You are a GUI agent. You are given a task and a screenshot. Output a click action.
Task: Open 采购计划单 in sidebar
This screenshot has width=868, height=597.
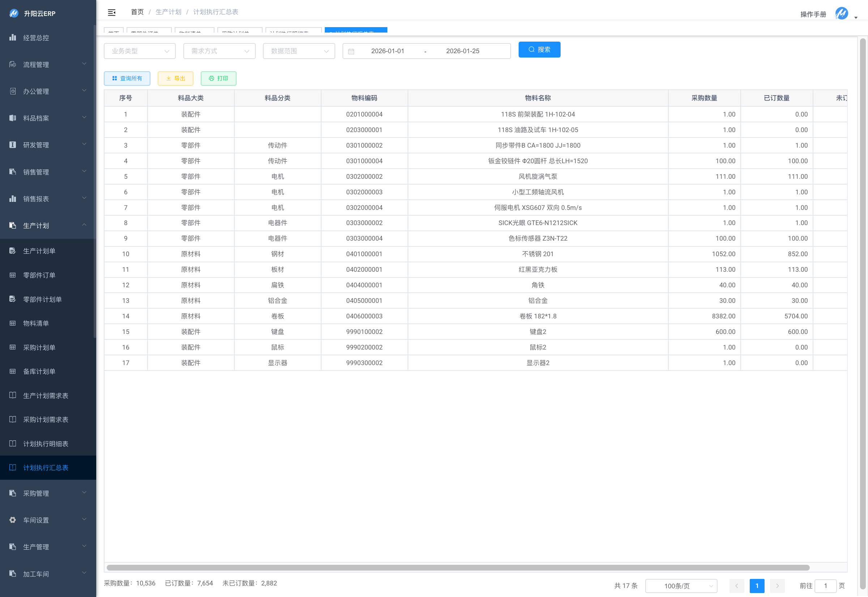39,347
